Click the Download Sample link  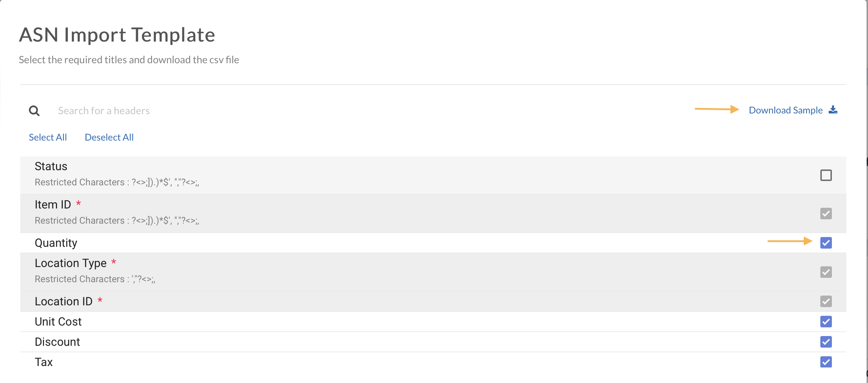(x=785, y=110)
